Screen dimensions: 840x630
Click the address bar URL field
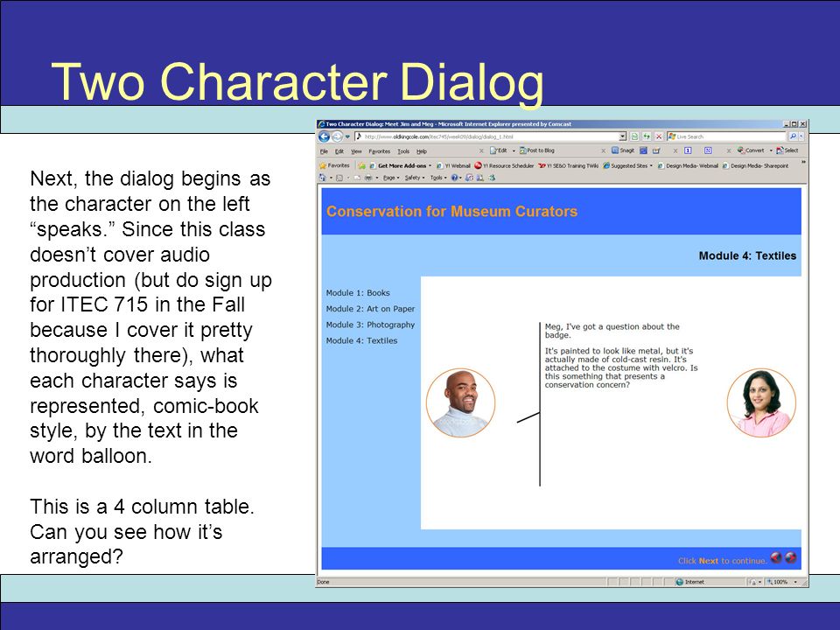[x=486, y=136]
